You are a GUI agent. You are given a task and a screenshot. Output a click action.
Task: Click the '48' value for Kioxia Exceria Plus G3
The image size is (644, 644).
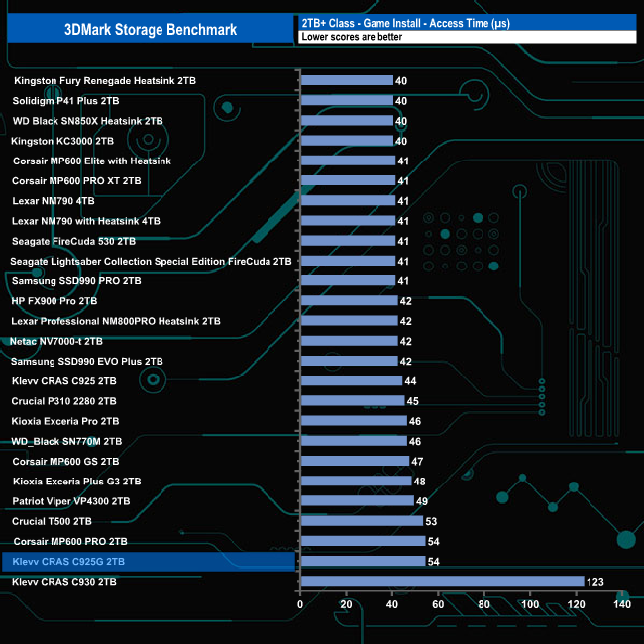[420, 482]
